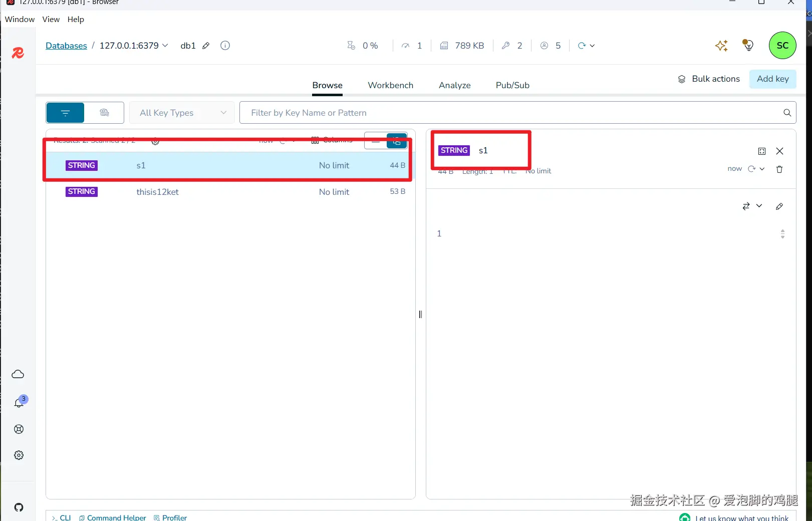Open the AI Copilot sparkle icon
The height and width of the screenshot is (521, 812).
coord(721,46)
